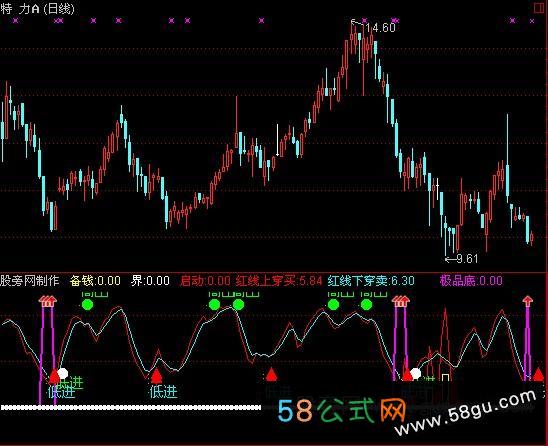This screenshot has width=548, height=446.
Task: Click the 14.60 high price annotation
Action: (380, 27)
